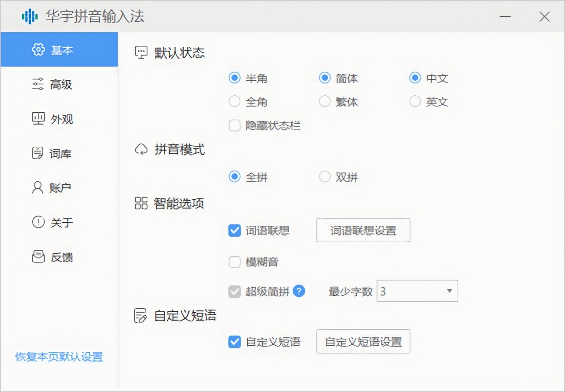
Task: Switch to the 高级 tab
Action: [x=60, y=84]
